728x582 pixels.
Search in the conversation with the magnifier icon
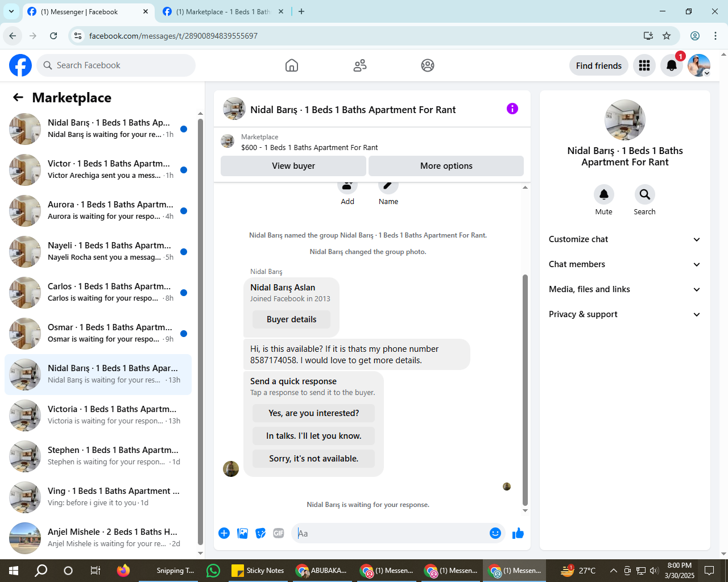tap(645, 194)
